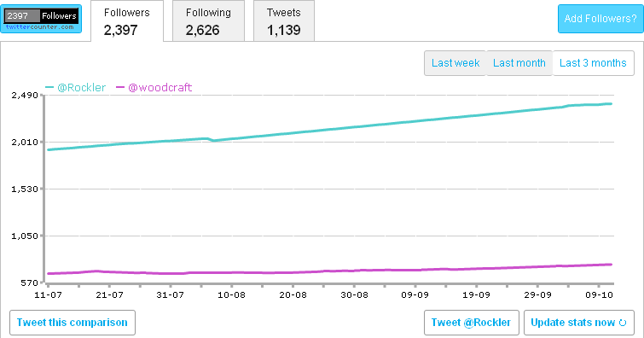Click the teal @Rockler legend color dash
This screenshot has height=338, width=644.
pyautogui.click(x=49, y=87)
